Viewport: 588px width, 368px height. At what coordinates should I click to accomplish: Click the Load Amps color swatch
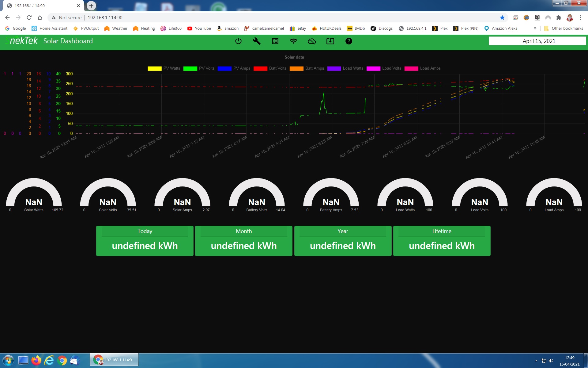411,68
